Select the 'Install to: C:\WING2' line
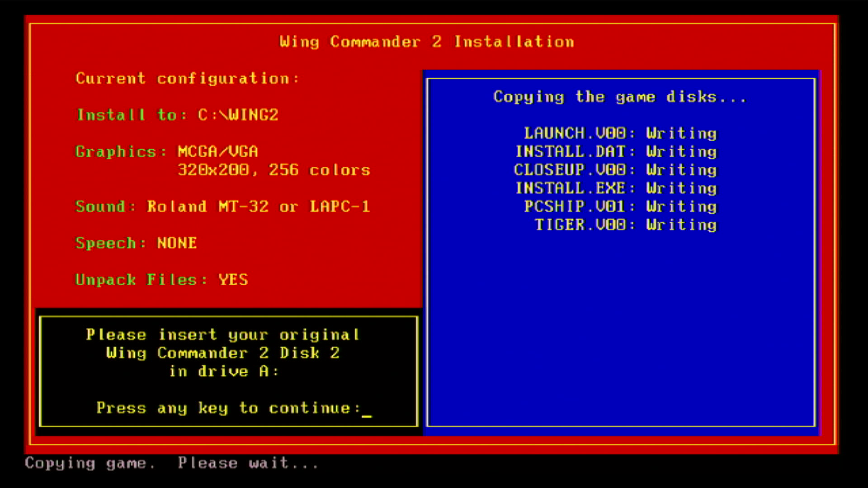 pyautogui.click(x=177, y=115)
